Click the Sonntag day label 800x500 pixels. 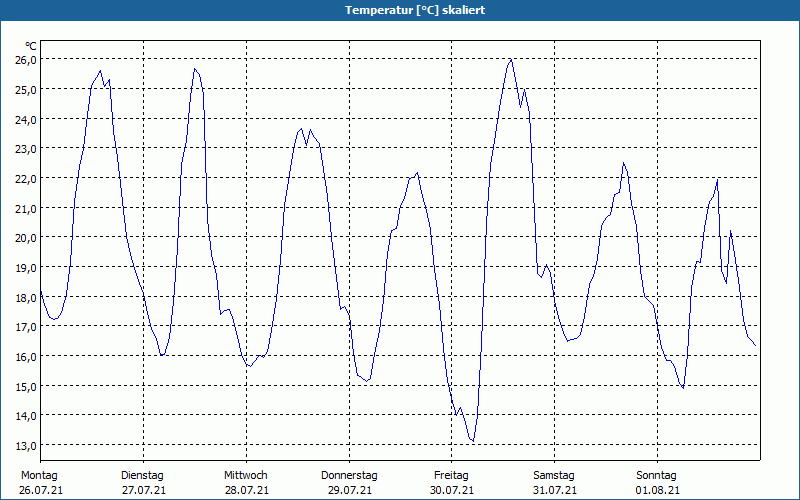[657, 475]
